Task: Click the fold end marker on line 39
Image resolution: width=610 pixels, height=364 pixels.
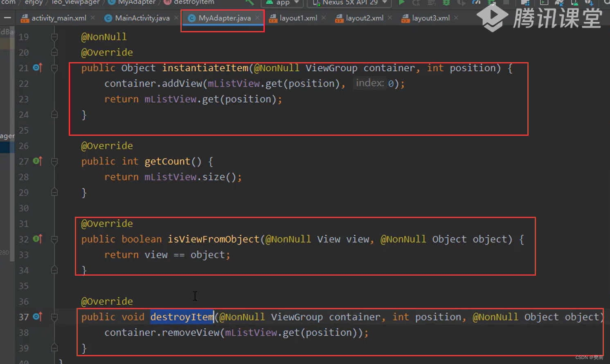Action: click(54, 348)
